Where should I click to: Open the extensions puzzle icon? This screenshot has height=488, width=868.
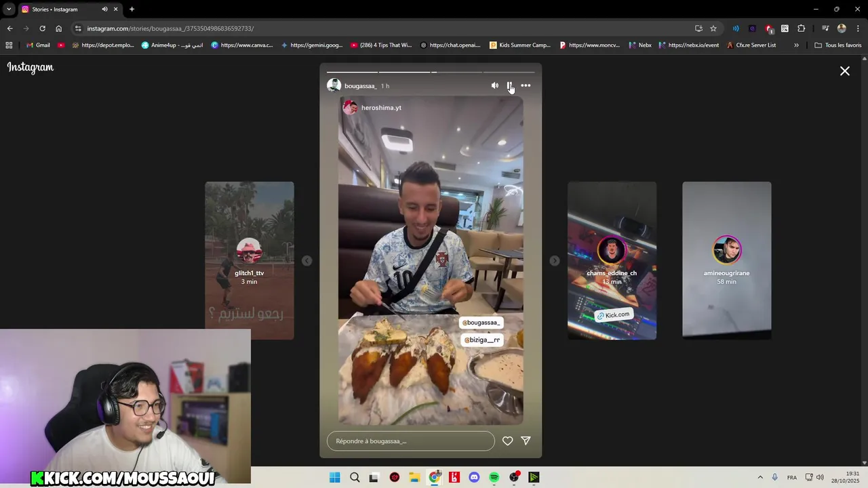801,28
